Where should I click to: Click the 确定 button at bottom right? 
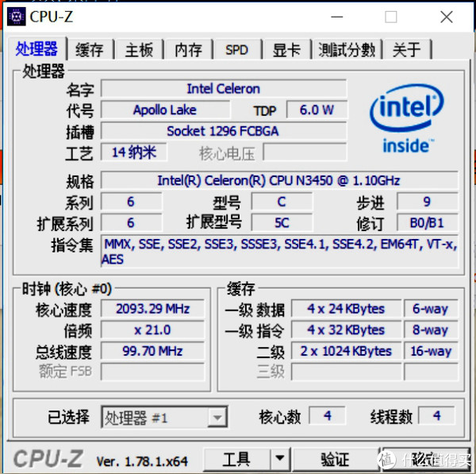click(x=425, y=458)
